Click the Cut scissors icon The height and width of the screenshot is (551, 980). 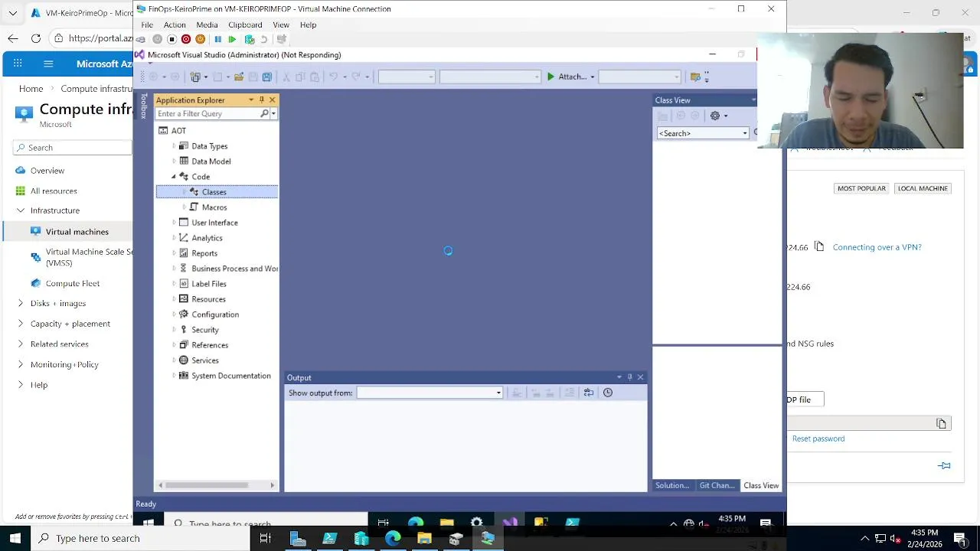286,77
